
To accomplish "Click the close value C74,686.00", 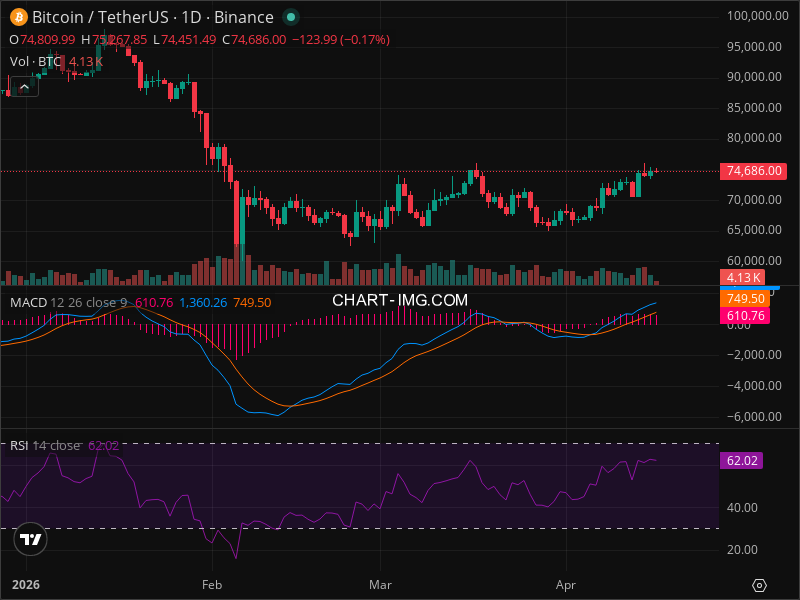I will [254, 40].
